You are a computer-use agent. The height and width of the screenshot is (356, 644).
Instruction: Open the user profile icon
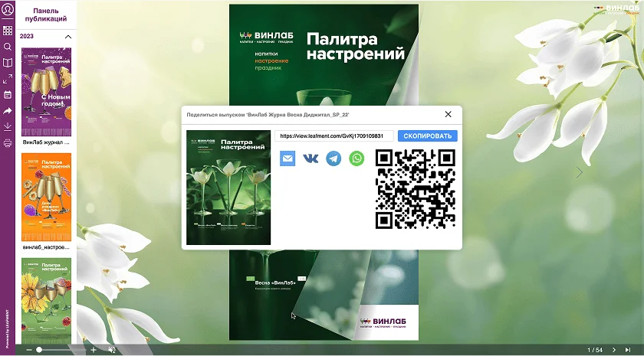(8, 10)
